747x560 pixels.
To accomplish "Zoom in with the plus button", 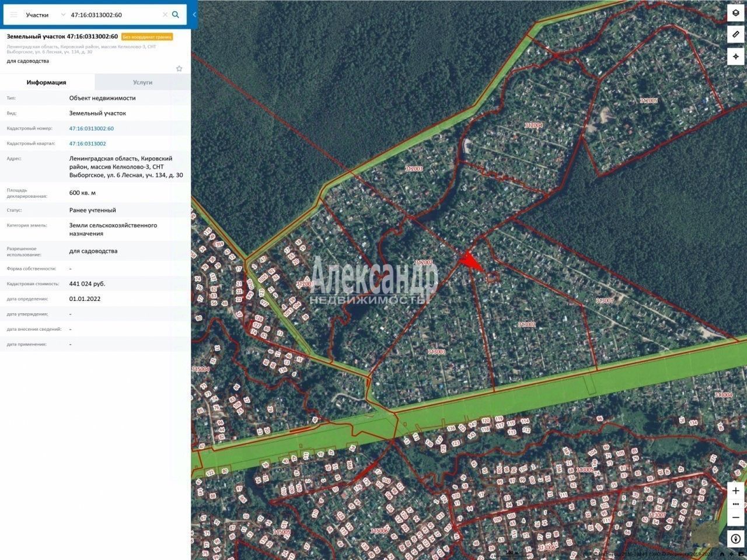I will 735,491.
